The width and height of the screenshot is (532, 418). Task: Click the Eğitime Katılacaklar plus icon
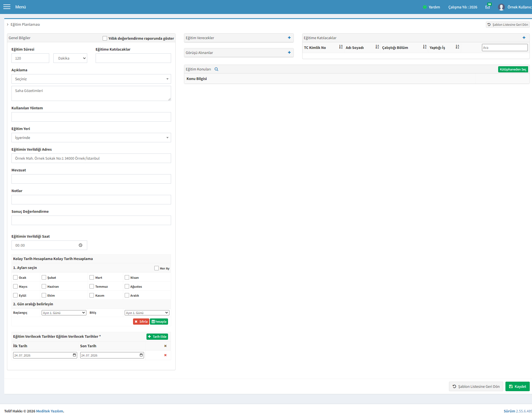[x=524, y=38]
